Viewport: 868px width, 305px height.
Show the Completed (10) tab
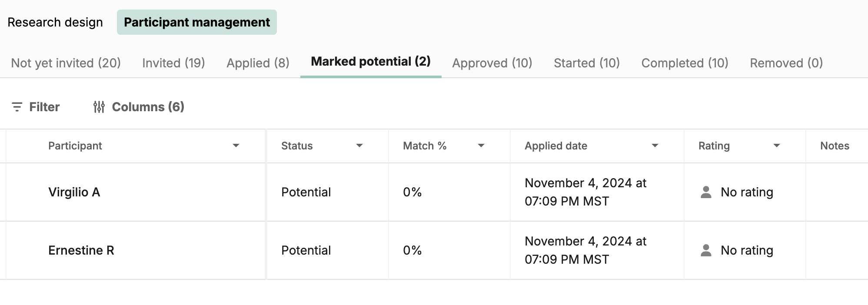click(x=685, y=63)
